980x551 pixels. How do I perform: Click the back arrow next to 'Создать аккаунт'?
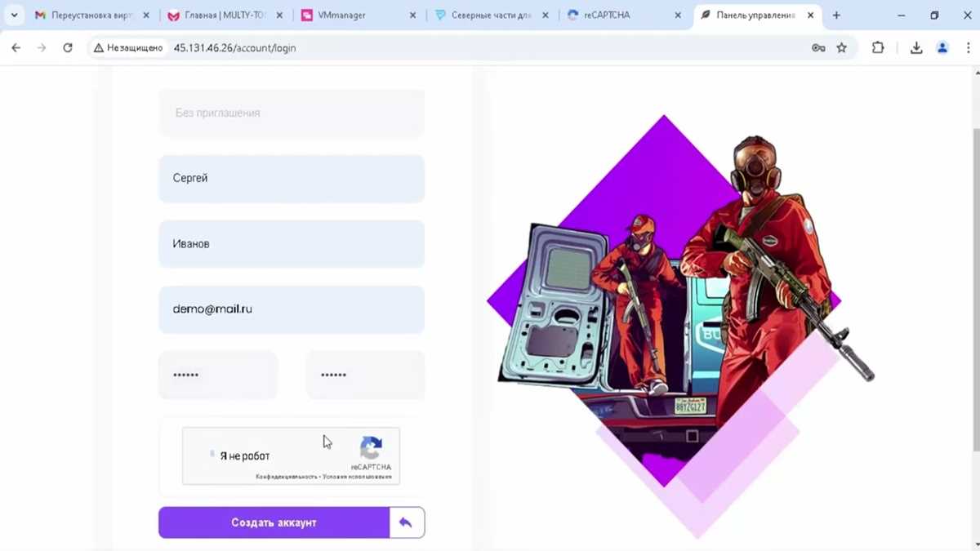point(407,522)
